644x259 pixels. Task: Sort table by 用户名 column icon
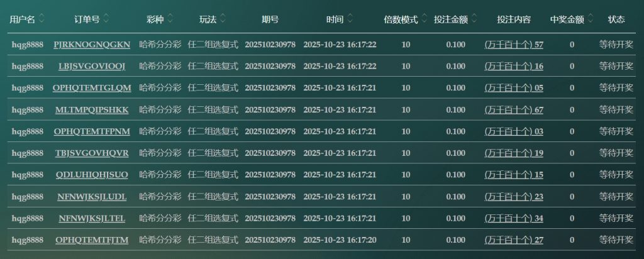click(42, 19)
